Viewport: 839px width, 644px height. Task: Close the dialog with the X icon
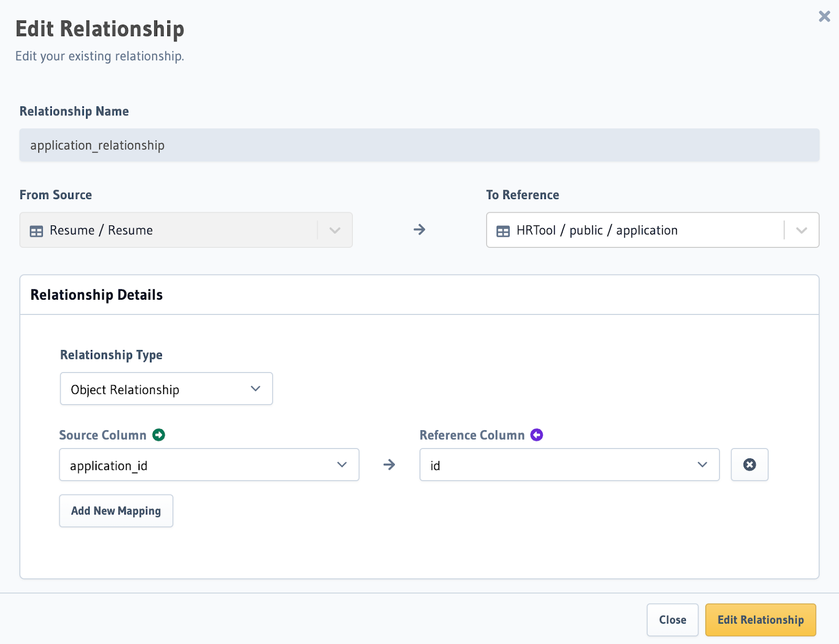coord(824,17)
